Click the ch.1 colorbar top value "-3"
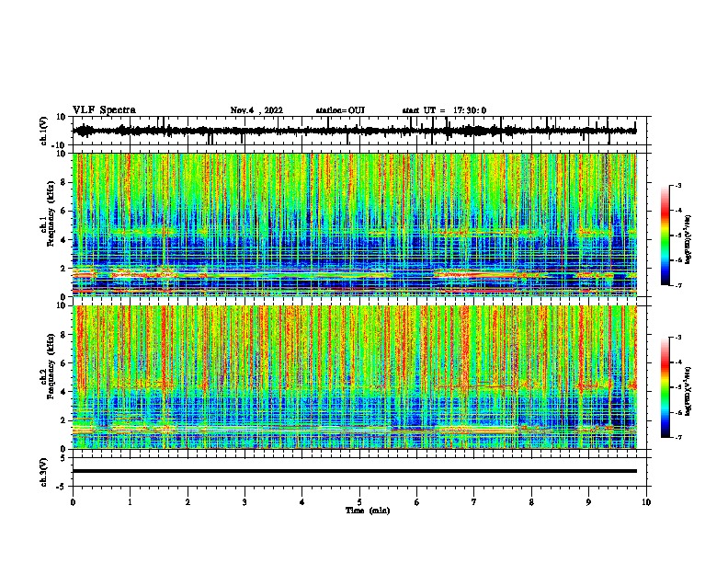The width and height of the screenshot is (728, 563). (x=678, y=185)
